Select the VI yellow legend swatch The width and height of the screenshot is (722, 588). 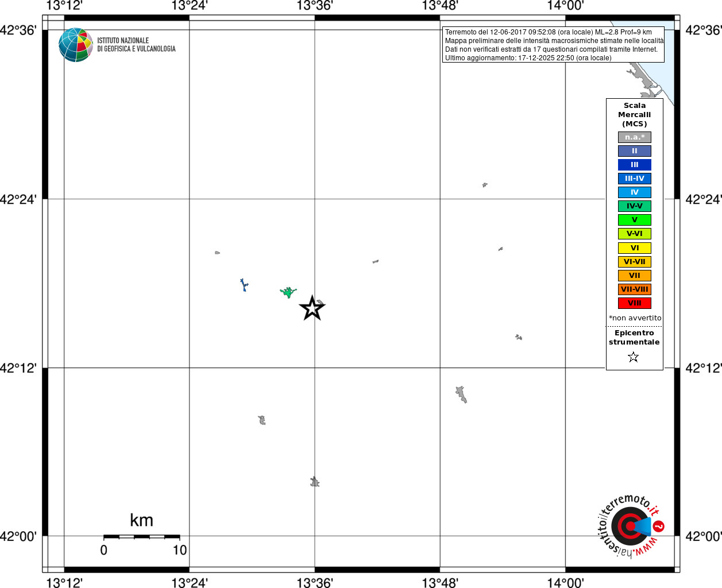point(635,248)
